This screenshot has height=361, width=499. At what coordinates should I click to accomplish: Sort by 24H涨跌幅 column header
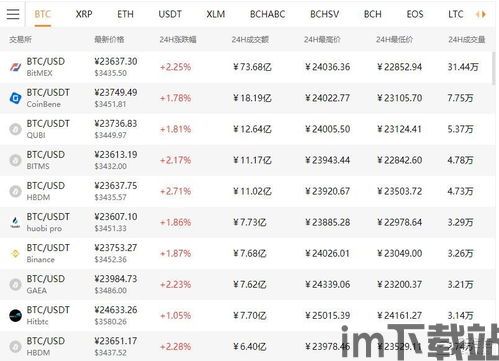pos(178,39)
